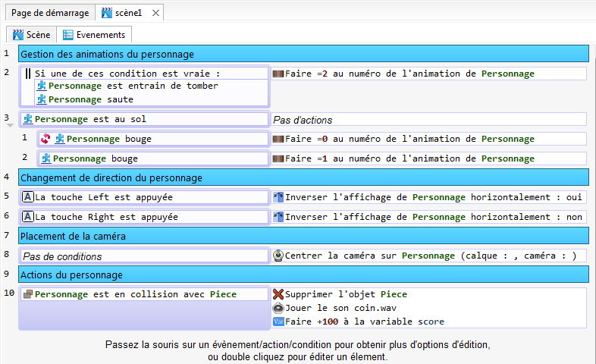The width and height of the screenshot is (596, 364).
Task: Select the 'Actions du personnage' comment header
Action: pyautogui.click(x=303, y=275)
